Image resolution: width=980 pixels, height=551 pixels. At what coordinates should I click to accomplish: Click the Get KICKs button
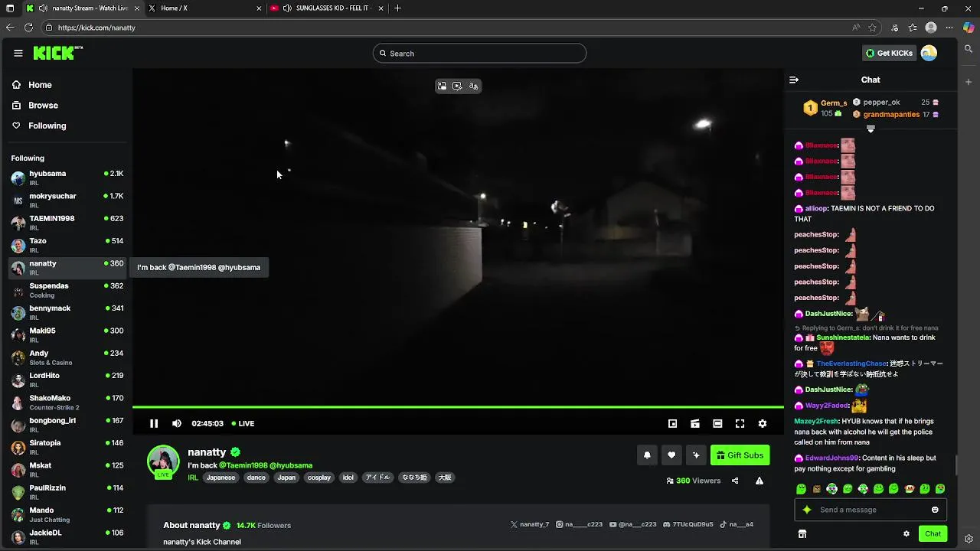click(889, 53)
